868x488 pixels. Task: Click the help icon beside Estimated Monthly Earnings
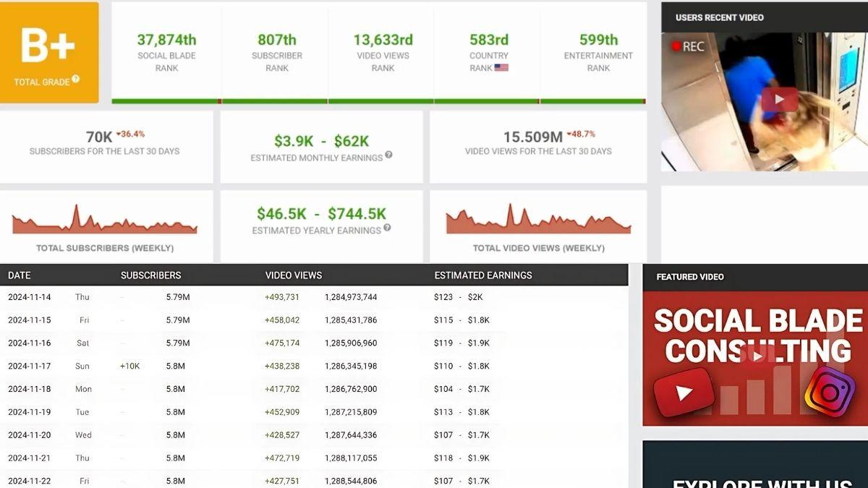(388, 155)
